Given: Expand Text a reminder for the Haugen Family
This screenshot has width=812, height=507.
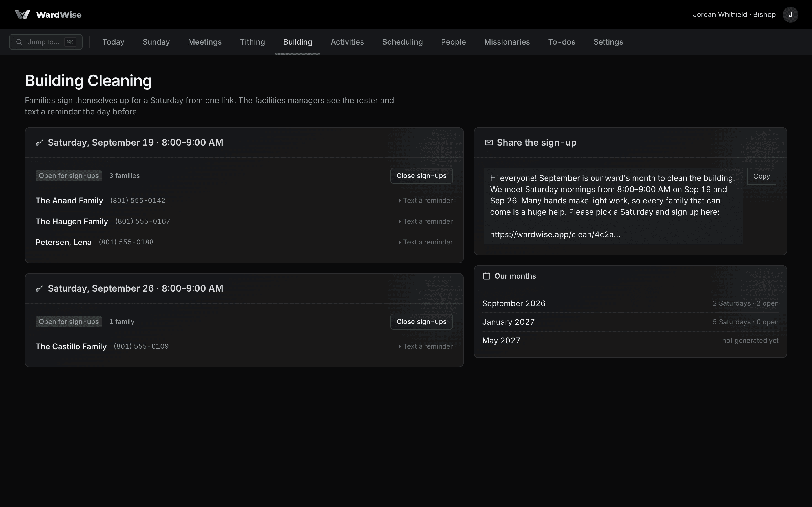Looking at the screenshot, I should coord(425,221).
